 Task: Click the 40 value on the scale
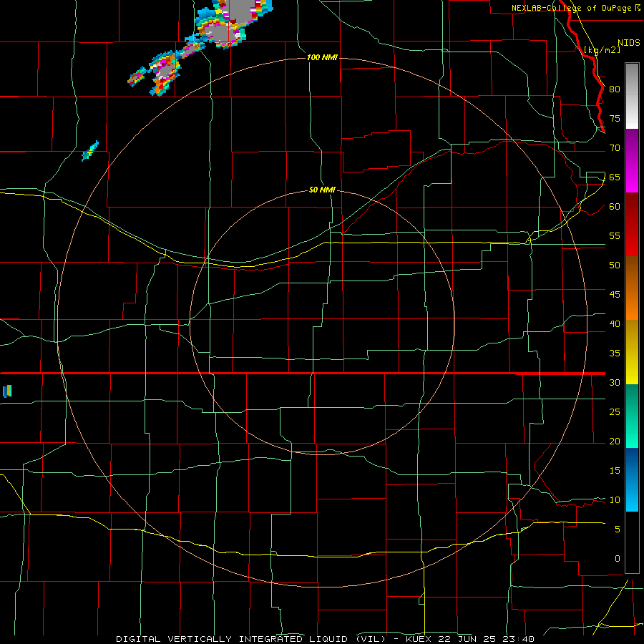click(615, 323)
